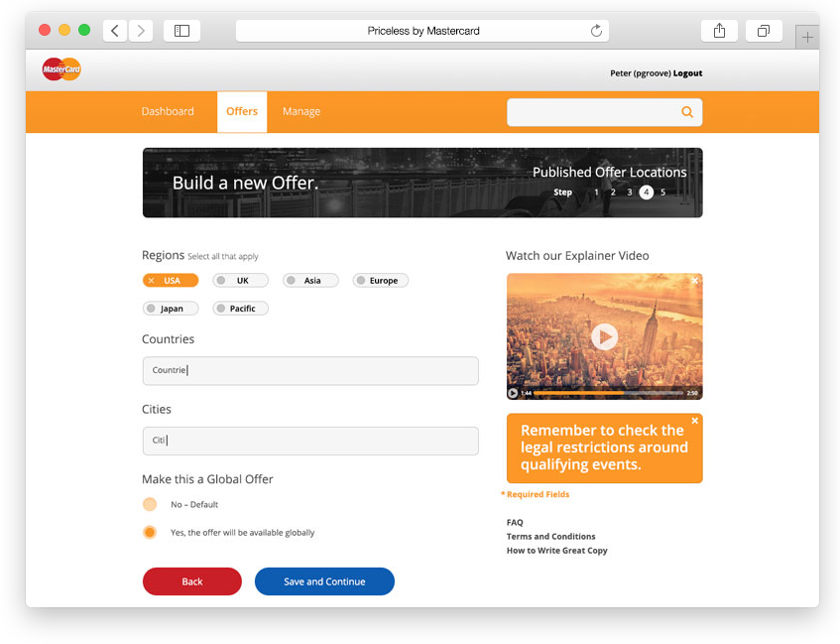Choose 'Yes, the offer will be available globally'
The width and height of the screenshot is (840, 644).
tap(150, 532)
